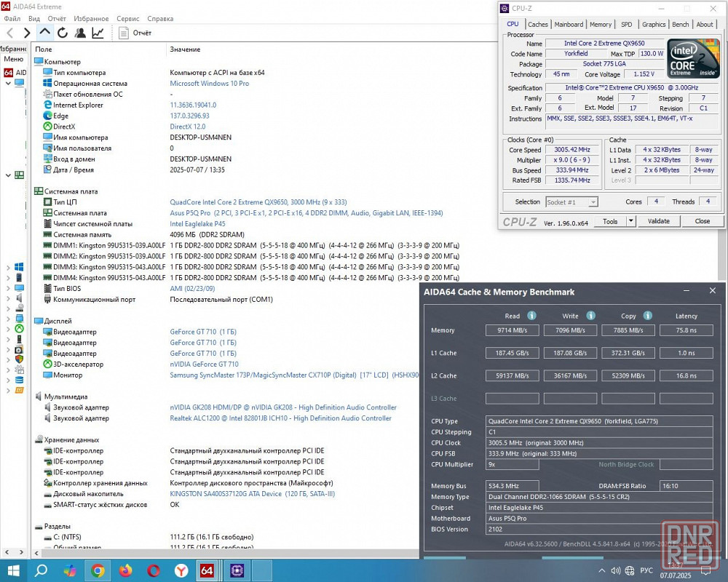Viewport: 728px width, 582px height.
Task: Open the Windows Start menu
Action: click(x=13, y=570)
